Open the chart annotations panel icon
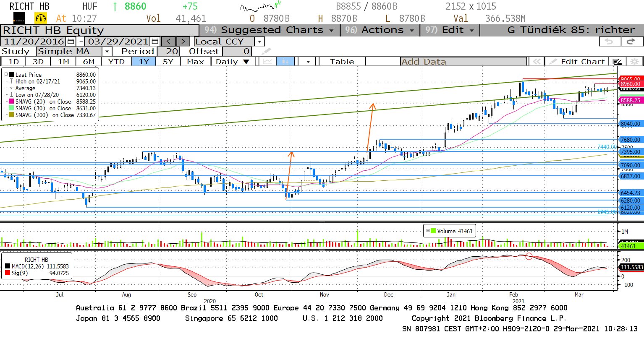 point(617,62)
